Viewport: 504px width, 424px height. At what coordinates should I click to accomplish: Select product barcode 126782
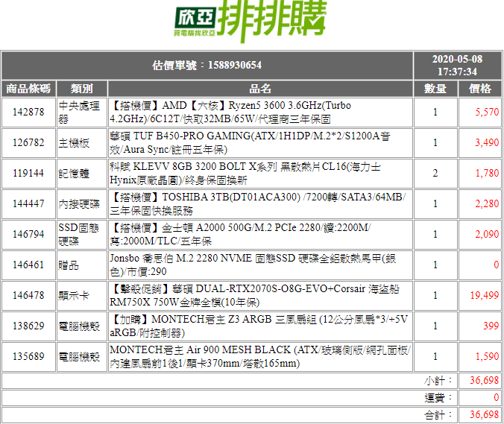pyautogui.click(x=28, y=142)
